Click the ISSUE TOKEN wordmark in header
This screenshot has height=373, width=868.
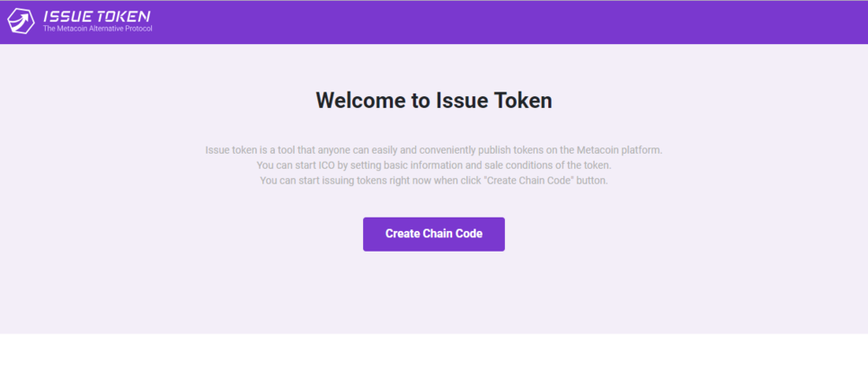(96, 16)
